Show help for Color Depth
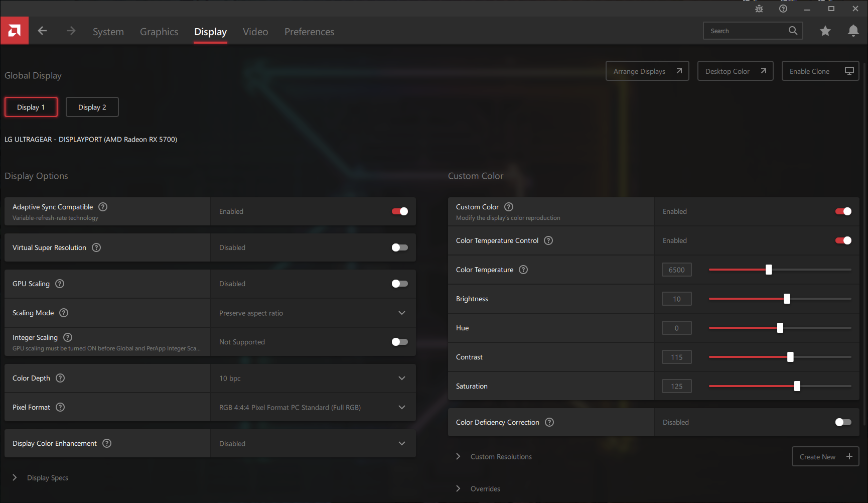This screenshot has height=503, width=868. pos(60,378)
